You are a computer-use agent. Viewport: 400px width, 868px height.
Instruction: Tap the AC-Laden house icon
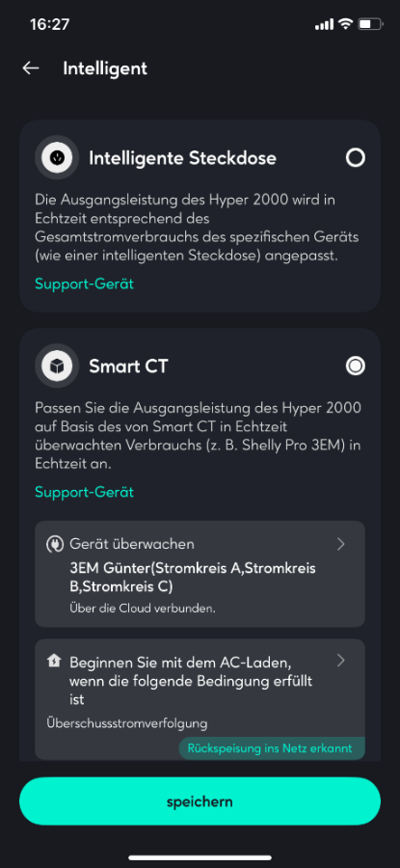(54, 662)
